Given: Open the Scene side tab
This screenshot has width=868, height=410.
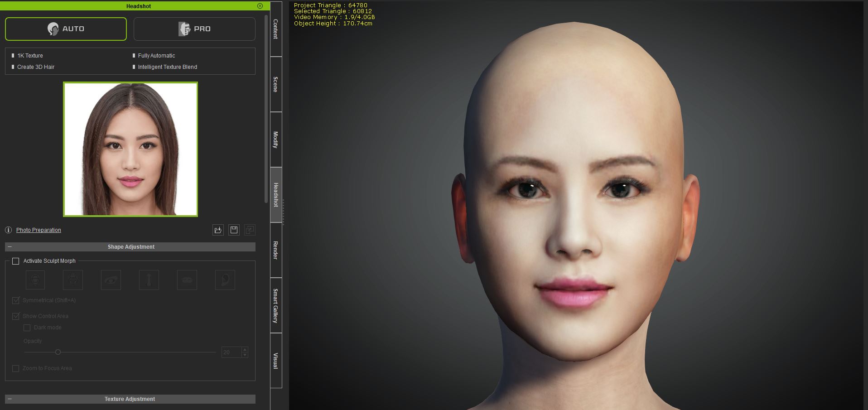Looking at the screenshot, I should [x=275, y=84].
